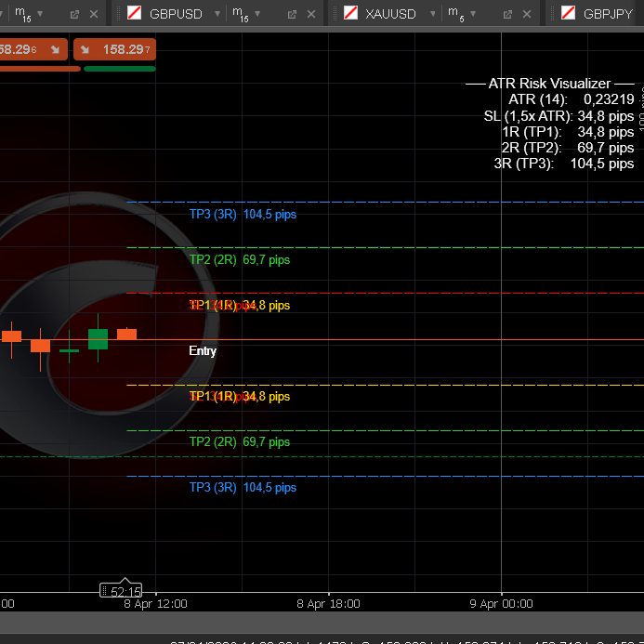This screenshot has width=644, height=644.
Task: Pop out the leftmost m15 chart
Action: tap(75, 14)
